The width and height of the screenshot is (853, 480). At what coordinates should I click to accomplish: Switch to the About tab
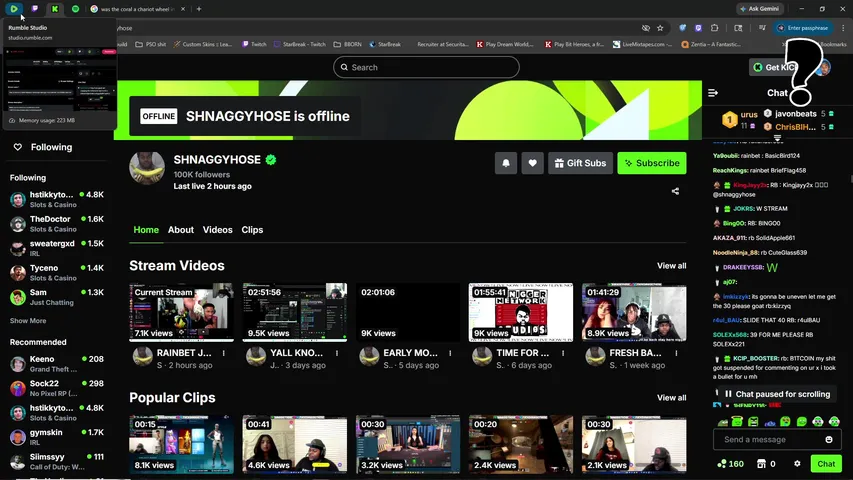(x=181, y=230)
